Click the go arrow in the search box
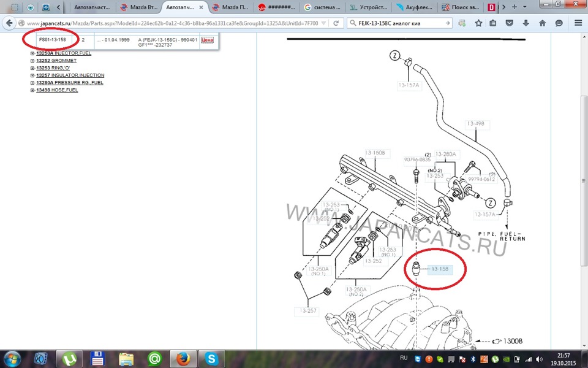Viewport: 588px width, 368px height. pos(447,23)
